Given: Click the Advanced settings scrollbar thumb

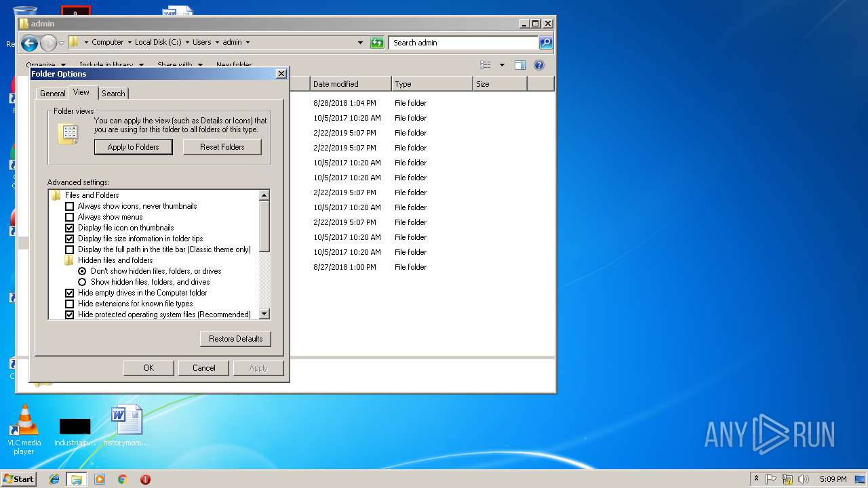Looking at the screenshot, I should point(264,226).
